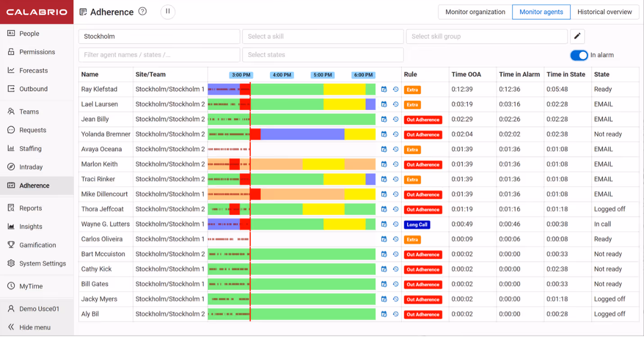Open calendar schedule icon for Bart Mccuiston
This screenshot has width=644, height=338.
[x=384, y=254]
